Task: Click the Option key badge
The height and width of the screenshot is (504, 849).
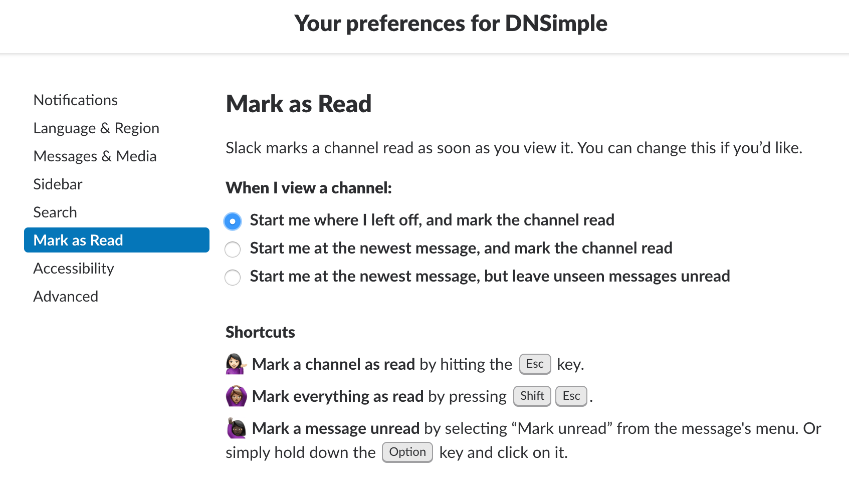Action: click(407, 452)
